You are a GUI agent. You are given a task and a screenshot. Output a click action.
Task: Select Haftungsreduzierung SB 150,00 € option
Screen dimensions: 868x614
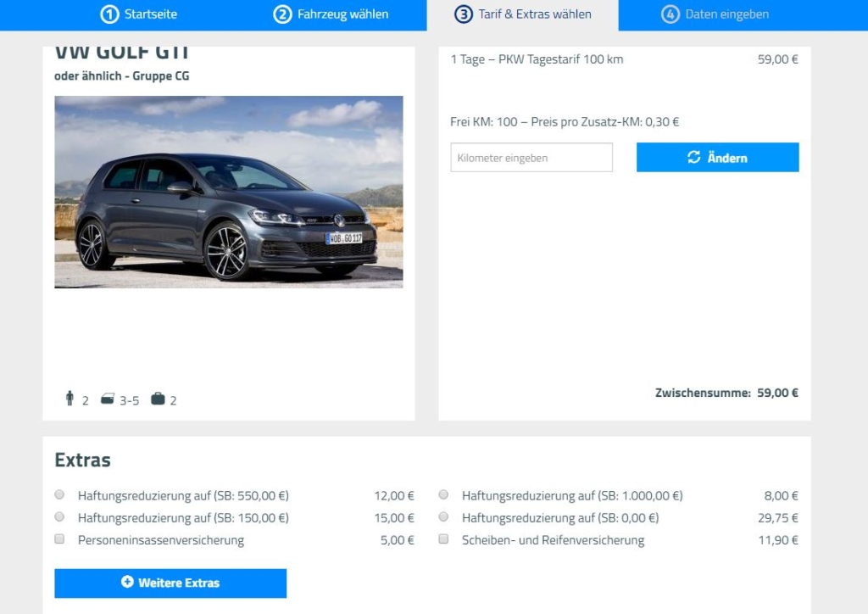(x=60, y=517)
